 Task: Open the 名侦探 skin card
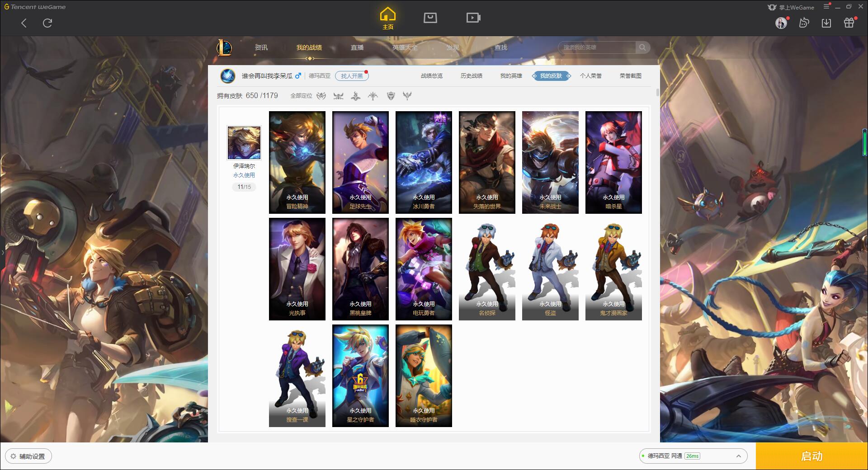point(487,269)
